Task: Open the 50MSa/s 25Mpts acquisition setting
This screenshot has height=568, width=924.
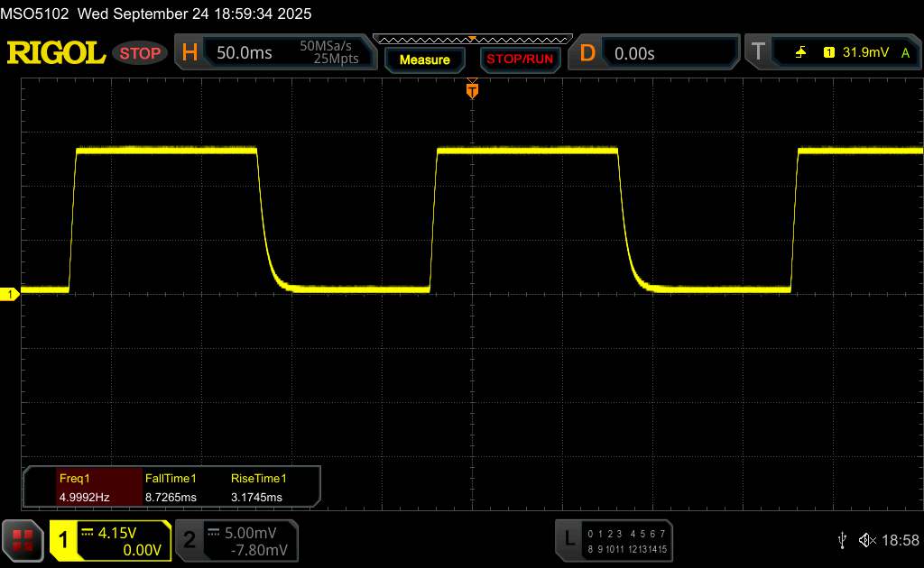Action: 329,53
